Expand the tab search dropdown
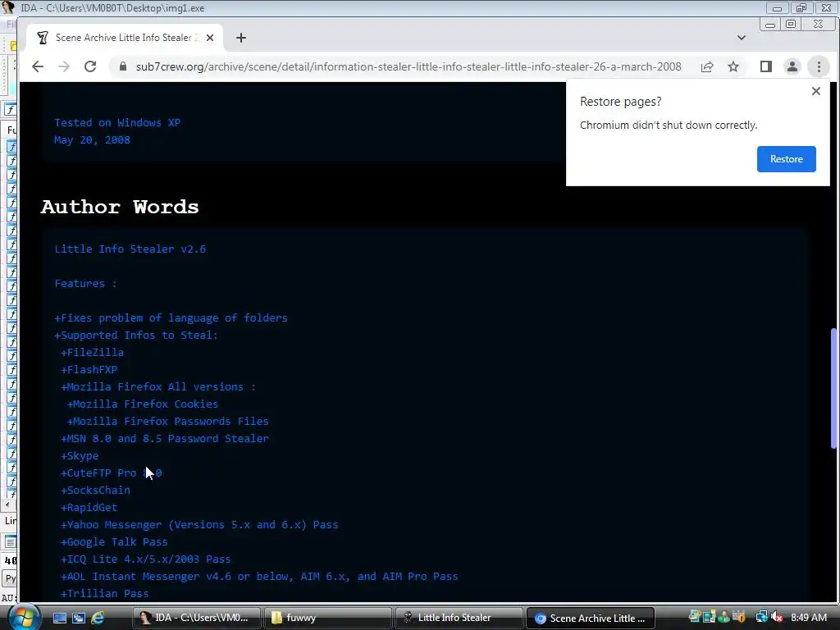The width and height of the screenshot is (840, 630). pos(742,38)
